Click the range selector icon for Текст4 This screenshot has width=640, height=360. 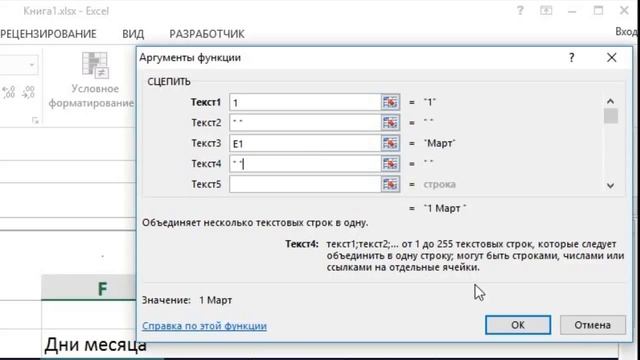[390, 164]
